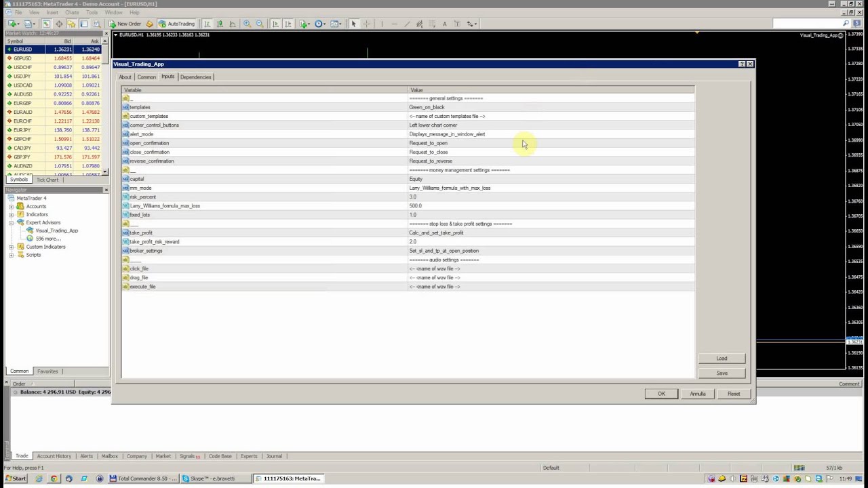Open the chart Templates icon dropdown
Screen dimensions: 868x488
pos(336,24)
